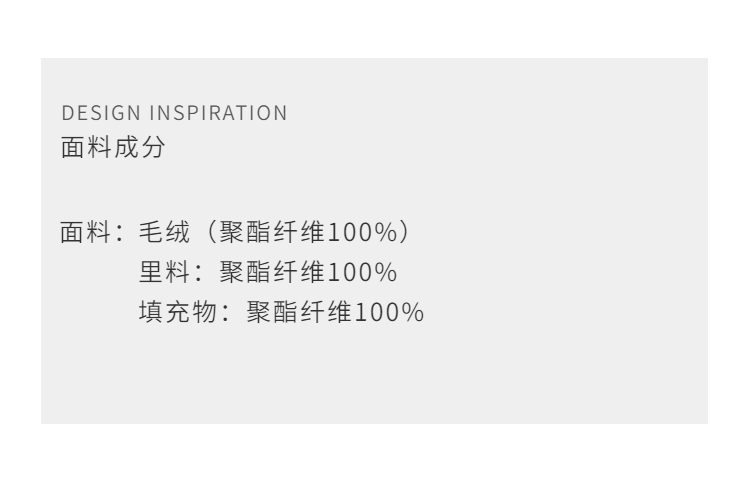Click the DESIGN INSPIRATION heading text
The width and height of the screenshot is (750, 484).
point(174,113)
